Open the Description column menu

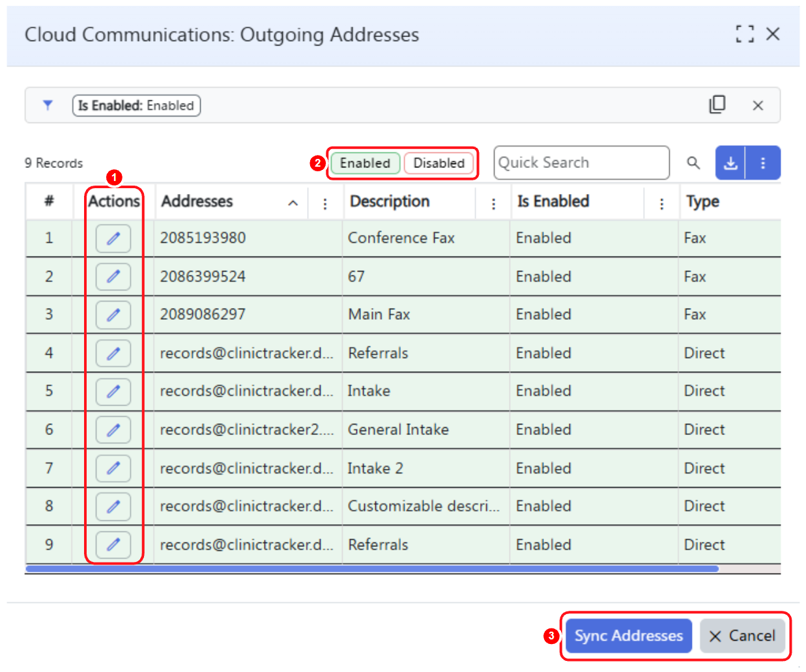click(493, 204)
